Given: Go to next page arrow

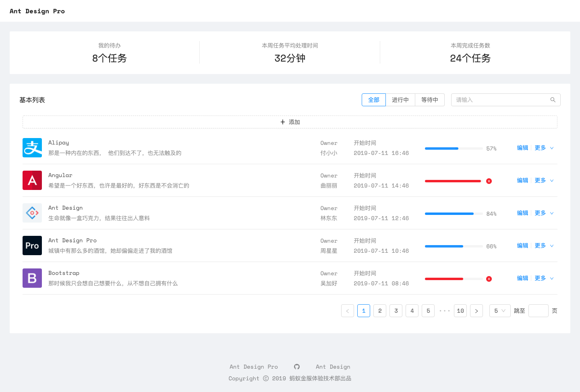Looking at the screenshot, I should tap(476, 311).
